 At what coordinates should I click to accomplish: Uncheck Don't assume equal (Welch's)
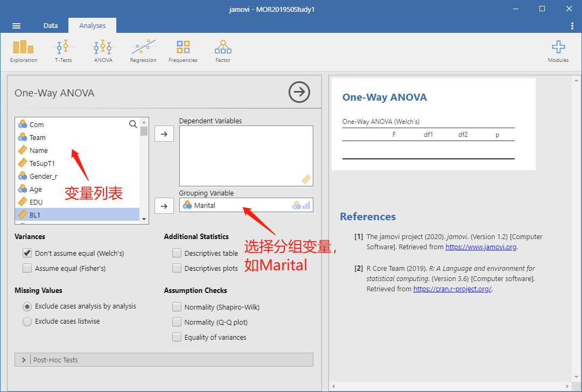click(x=27, y=253)
